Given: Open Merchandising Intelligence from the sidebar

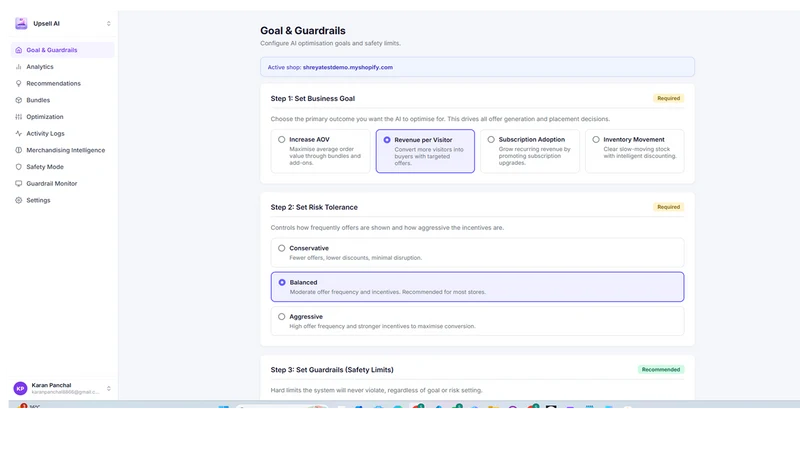Looking at the screenshot, I should click(61, 150).
